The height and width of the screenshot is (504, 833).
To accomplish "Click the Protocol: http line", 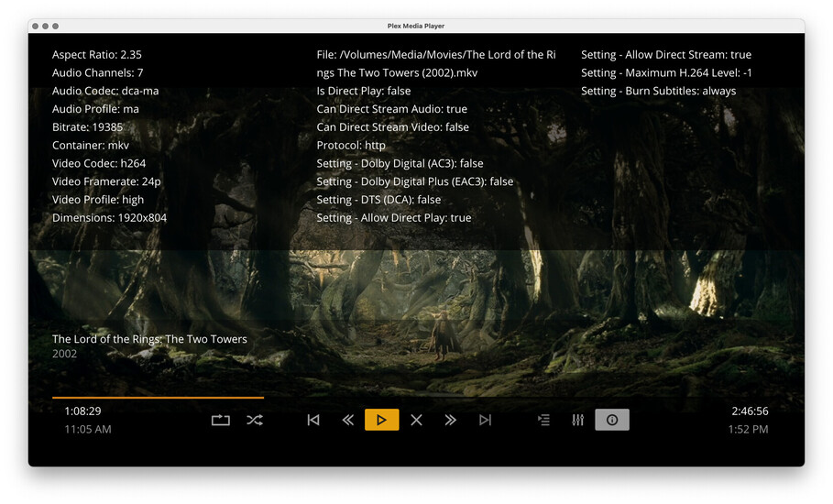I will (x=351, y=145).
